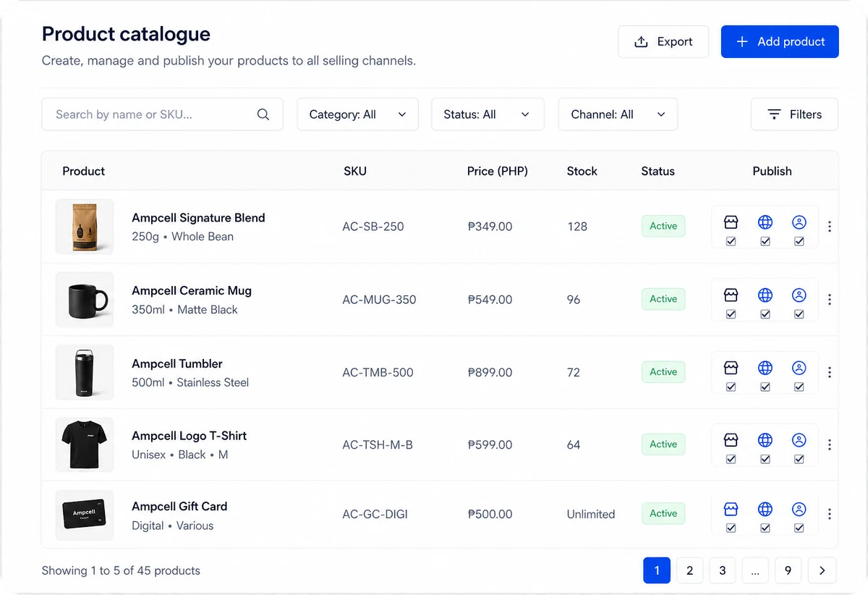Image resolution: width=868 pixels, height=595 pixels.
Task: Click the magnifier search icon
Action: 263,114
